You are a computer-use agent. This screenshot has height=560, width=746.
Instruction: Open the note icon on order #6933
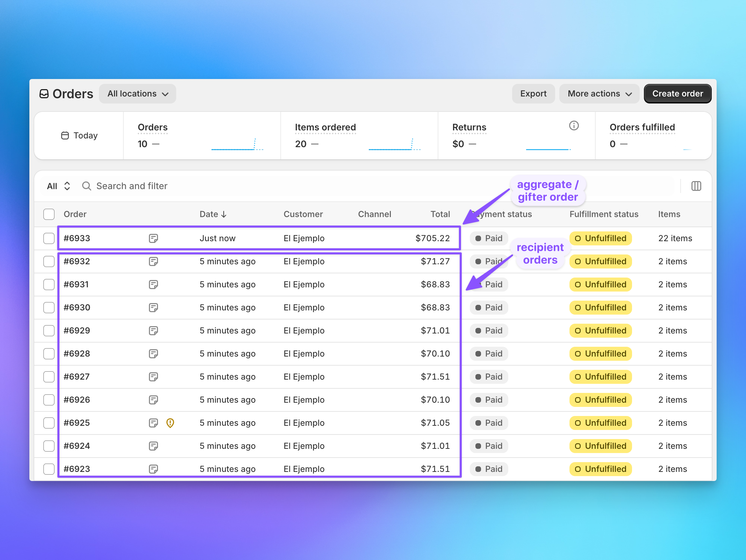154,238
